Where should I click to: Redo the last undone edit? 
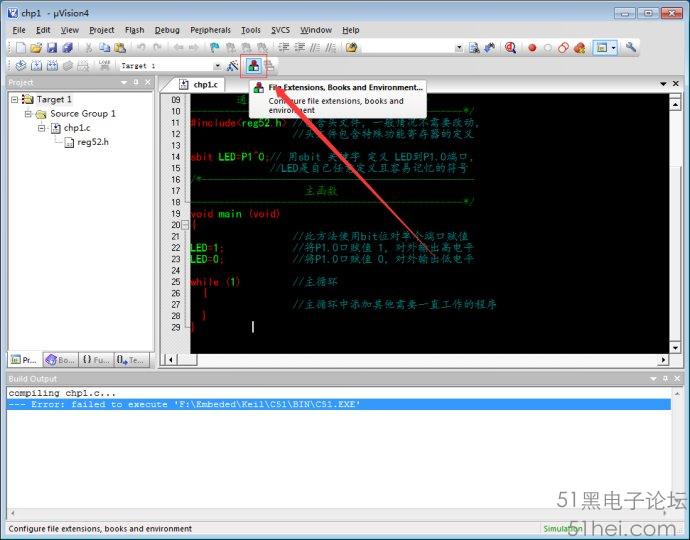pyautogui.click(x=157, y=48)
